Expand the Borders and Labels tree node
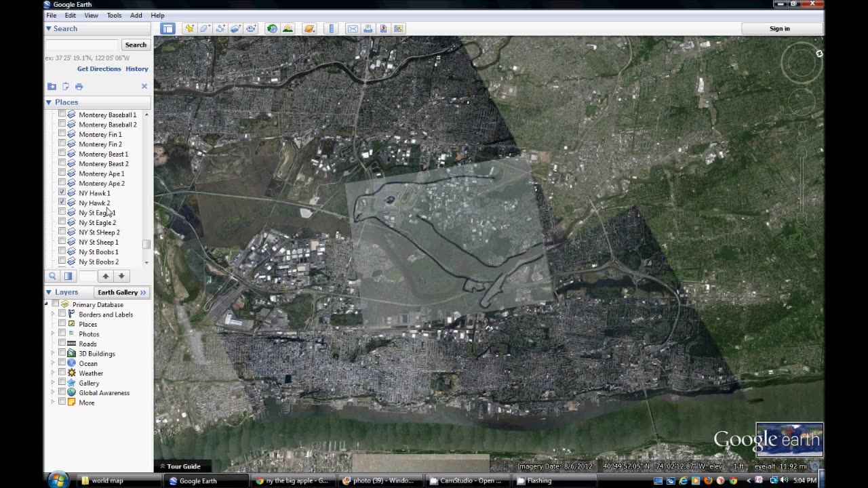This screenshot has height=488, width=868. (x=54, y=314)
